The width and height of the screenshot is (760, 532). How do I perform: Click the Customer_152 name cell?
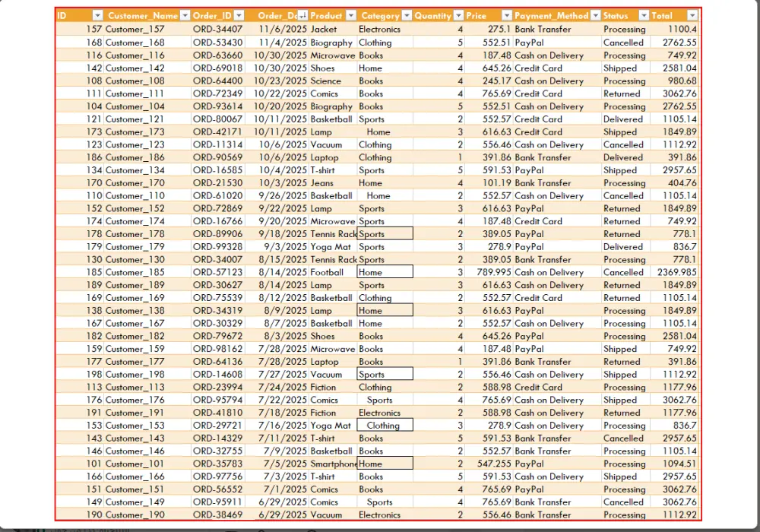point(147,208)
